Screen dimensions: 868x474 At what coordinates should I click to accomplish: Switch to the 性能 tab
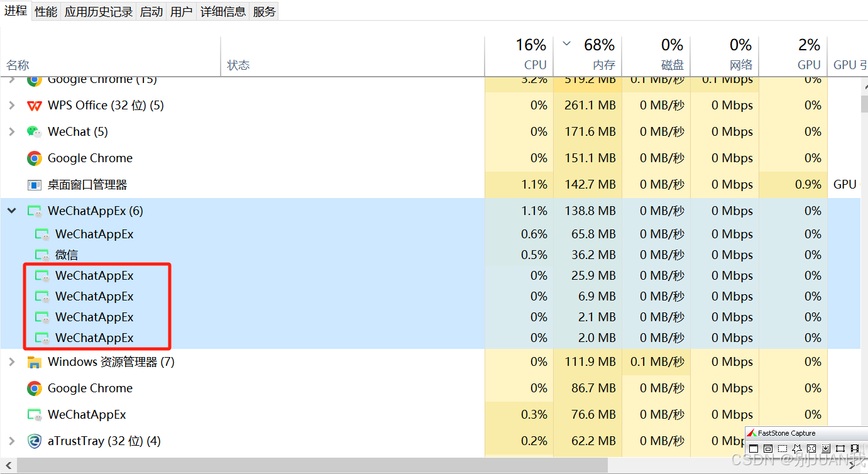tap(46, 11)
